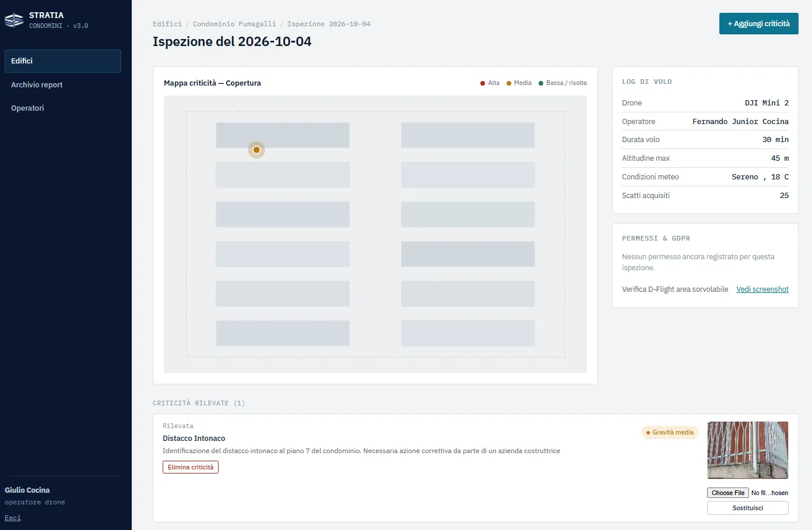Click the orange Media legend dot

coord(509,83)
